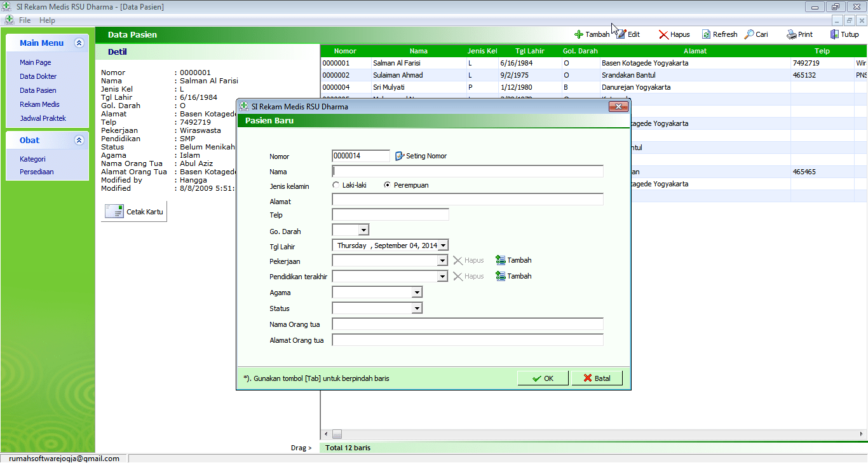Viewport: 868px width, 463px height.
Task: Open the Agama dropdown list
Action: pos(417,293)
